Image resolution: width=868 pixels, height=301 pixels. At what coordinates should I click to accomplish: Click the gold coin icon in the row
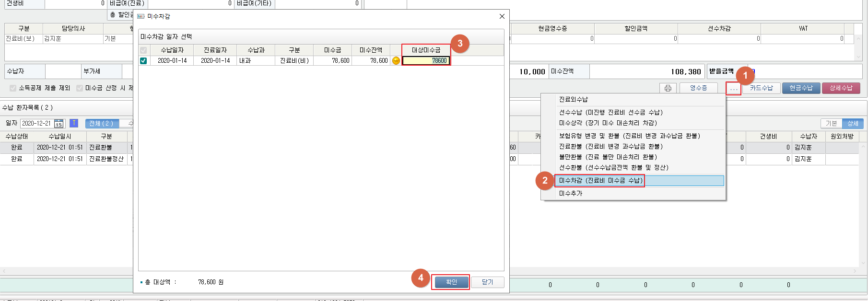point(396,61)
